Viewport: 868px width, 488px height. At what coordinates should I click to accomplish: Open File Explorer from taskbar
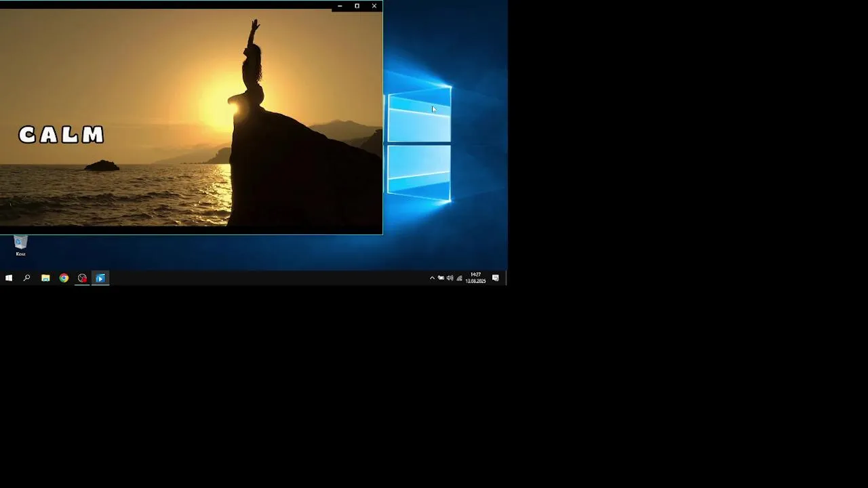45,278
